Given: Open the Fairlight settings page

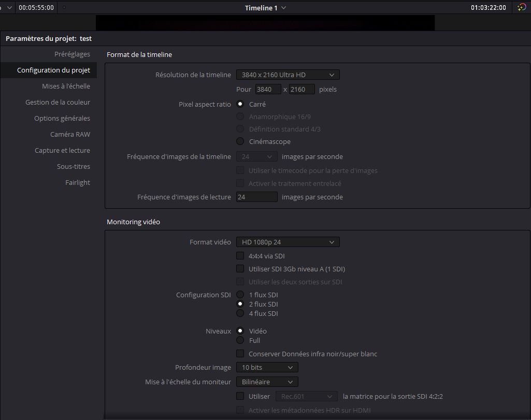Looking at the screenshot, I should point(78,183).
